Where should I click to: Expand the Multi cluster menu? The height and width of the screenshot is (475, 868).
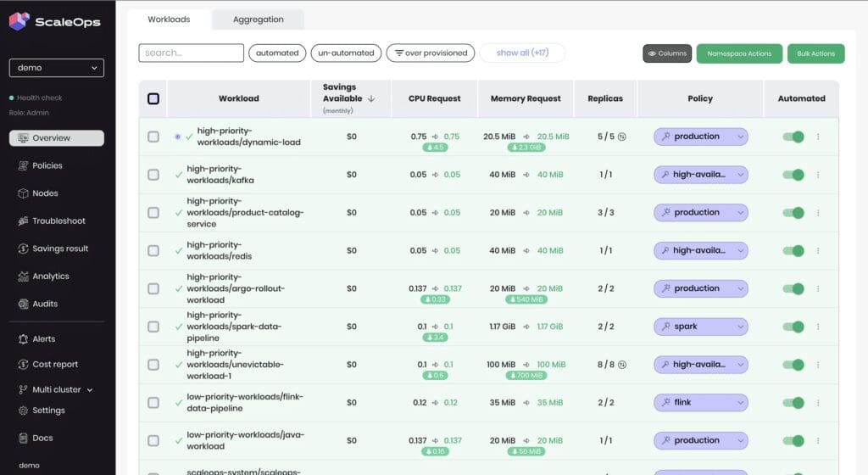coord(61,390)
